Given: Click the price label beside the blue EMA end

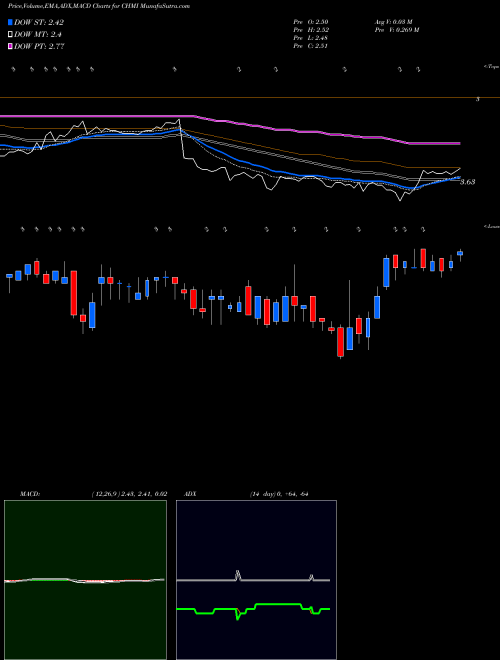Looking at the screenshot, I should click(467, 182).
